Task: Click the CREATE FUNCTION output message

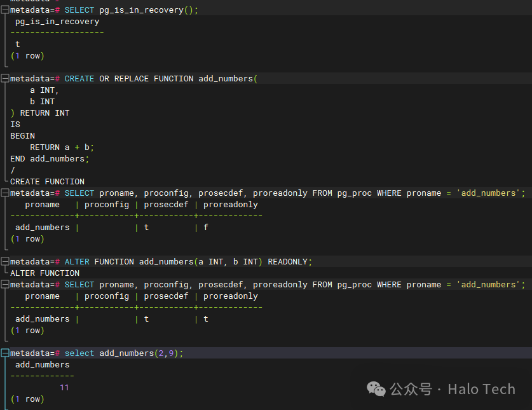Action: pos(47,182)
